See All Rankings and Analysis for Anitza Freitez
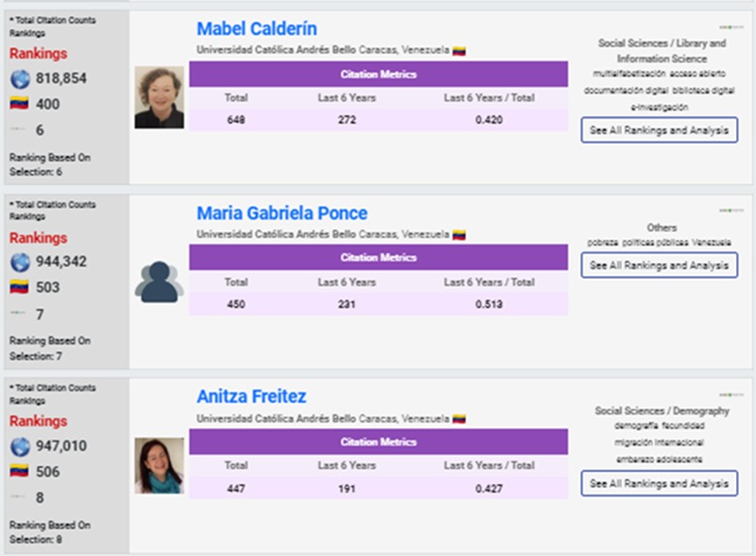This screenshot has width=756, height=556. coord(659,483)
